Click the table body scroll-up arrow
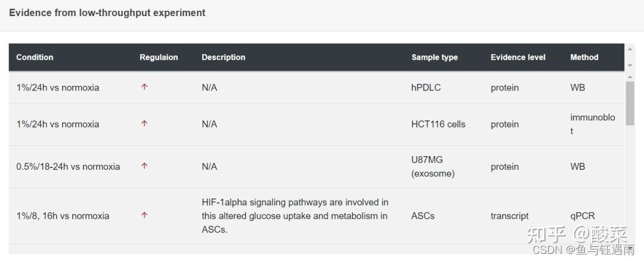 630,77
